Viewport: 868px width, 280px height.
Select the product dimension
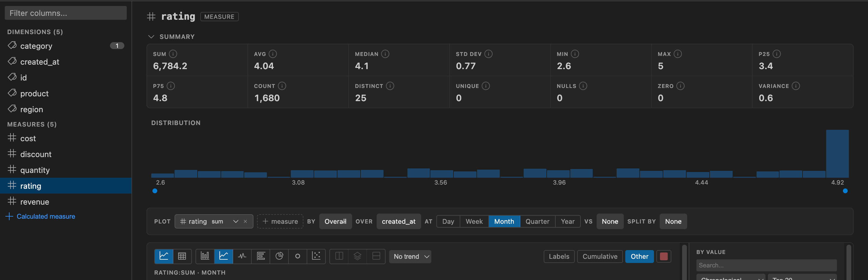(66, 93)
